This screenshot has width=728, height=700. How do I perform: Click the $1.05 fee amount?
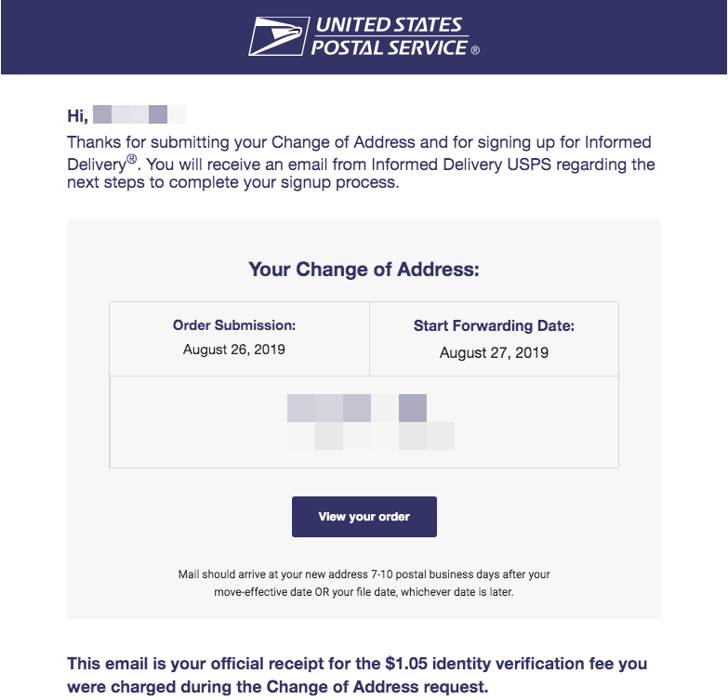click(x=406, y=664)
